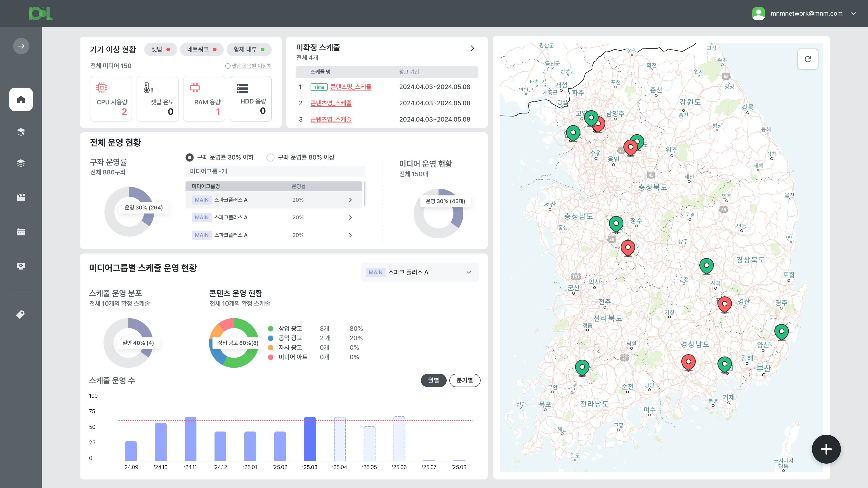868x488 pixels.
Task: Switch chart to 월별 view
Action: point(433,380)
